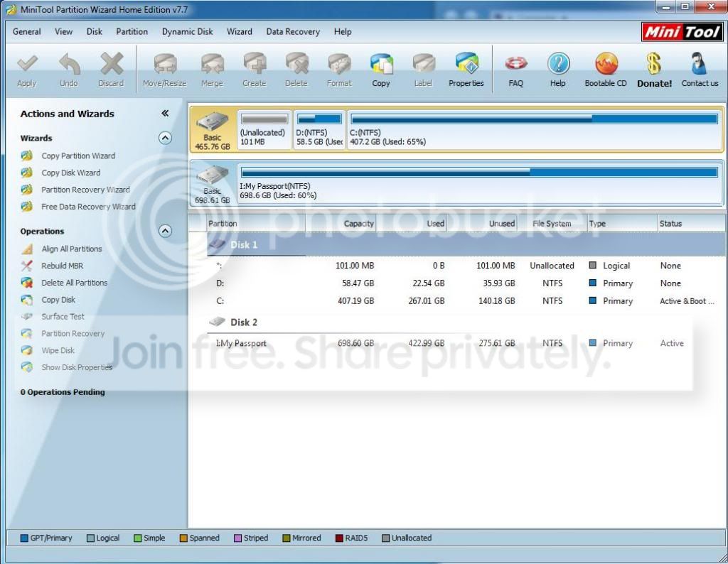Click the Apply checkmark icon
The image size is (728, 564).
27,63
